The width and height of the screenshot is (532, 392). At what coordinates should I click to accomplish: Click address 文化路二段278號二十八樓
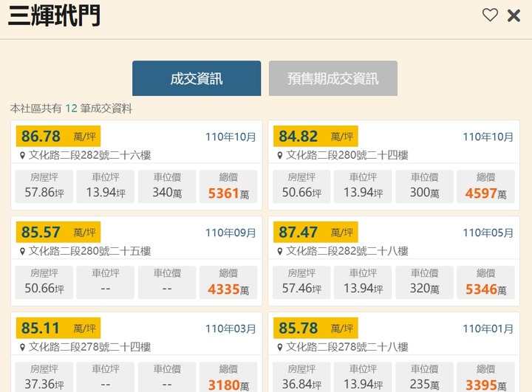pos(347,347)
